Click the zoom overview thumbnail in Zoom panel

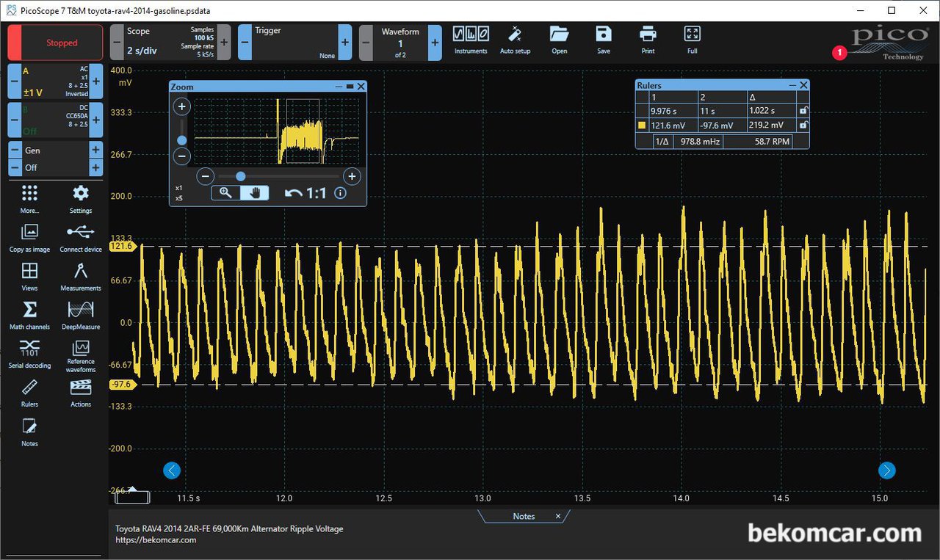277,131
